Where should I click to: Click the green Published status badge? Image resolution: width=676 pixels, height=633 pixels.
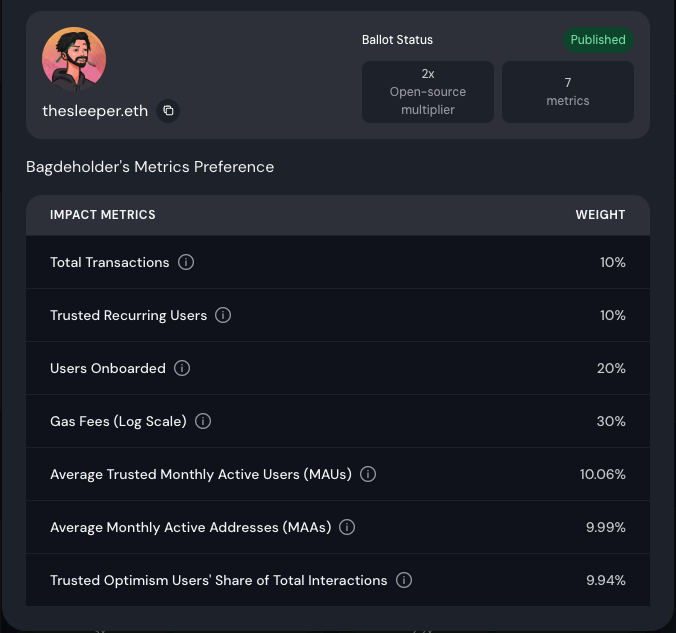pos(598,40)
